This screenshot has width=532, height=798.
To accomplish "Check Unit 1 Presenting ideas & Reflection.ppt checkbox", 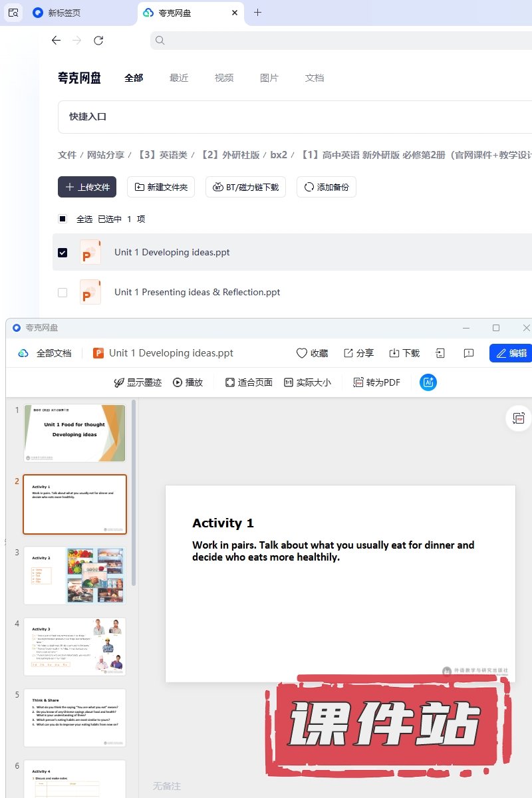I will 63,292.
